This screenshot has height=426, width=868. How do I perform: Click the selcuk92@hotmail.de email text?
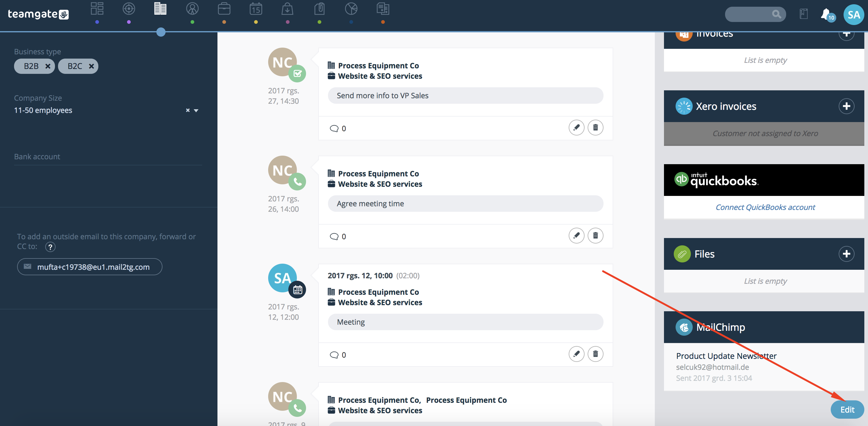click(712, 367)
